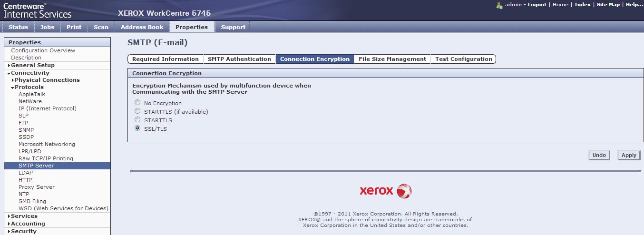
Task: Open the Jobs tab
Action: [47, 27]
